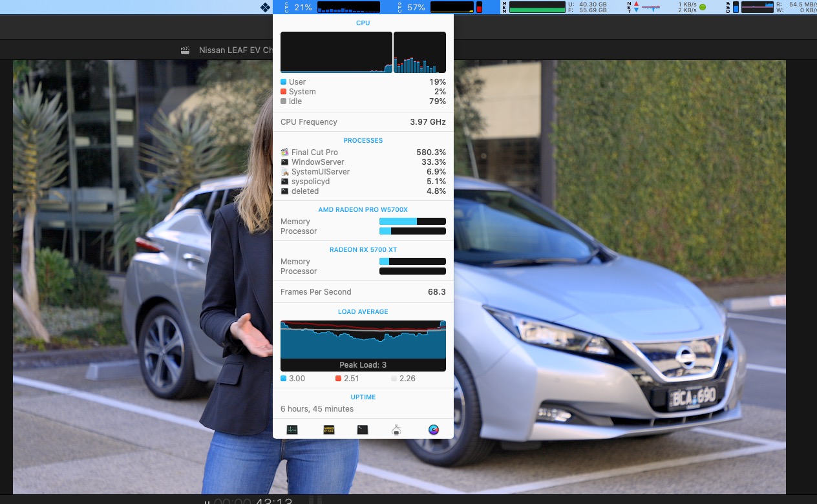Viewport: 817px width, 504px height.
Task: Click the viewer timecode display
Action: pos(253,501)
